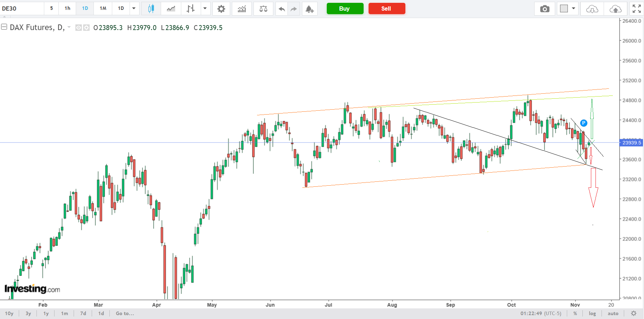Screen dimensions: 644x319
Task: Switch to the area chart style icon
Action: pos(171,8)
